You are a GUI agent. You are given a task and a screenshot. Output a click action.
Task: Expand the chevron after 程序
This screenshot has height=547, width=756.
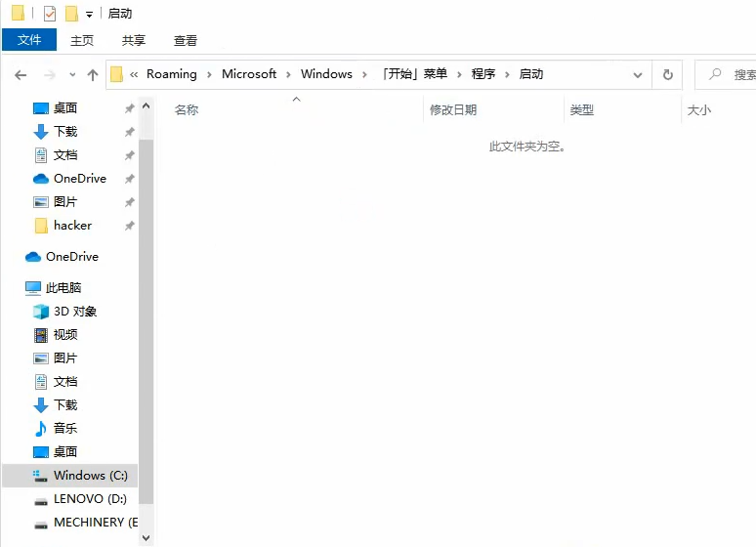[507, 75]
